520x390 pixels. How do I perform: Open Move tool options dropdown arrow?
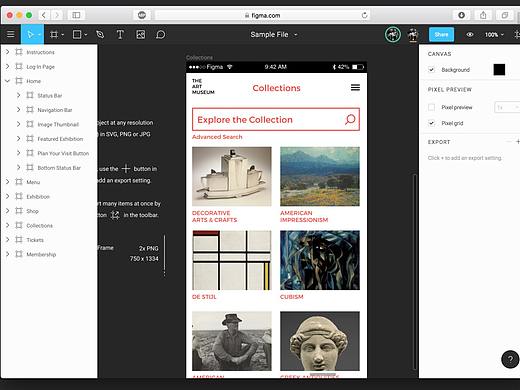click(39, 35)
